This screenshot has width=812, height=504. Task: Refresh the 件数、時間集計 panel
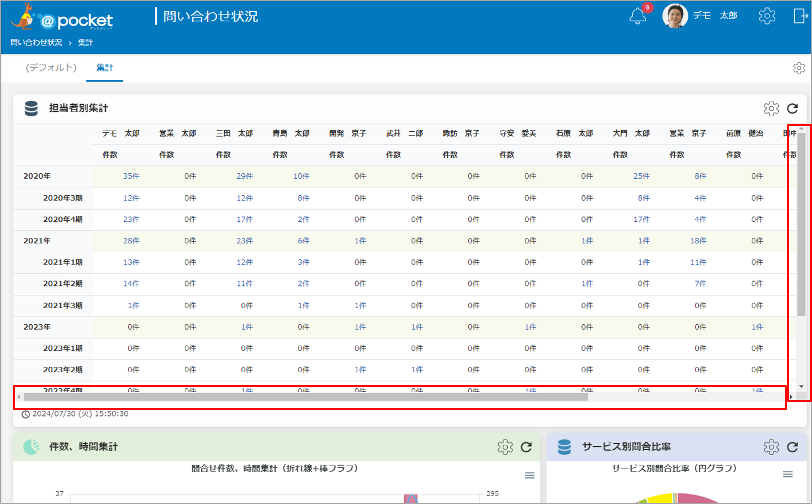point(526,447)
